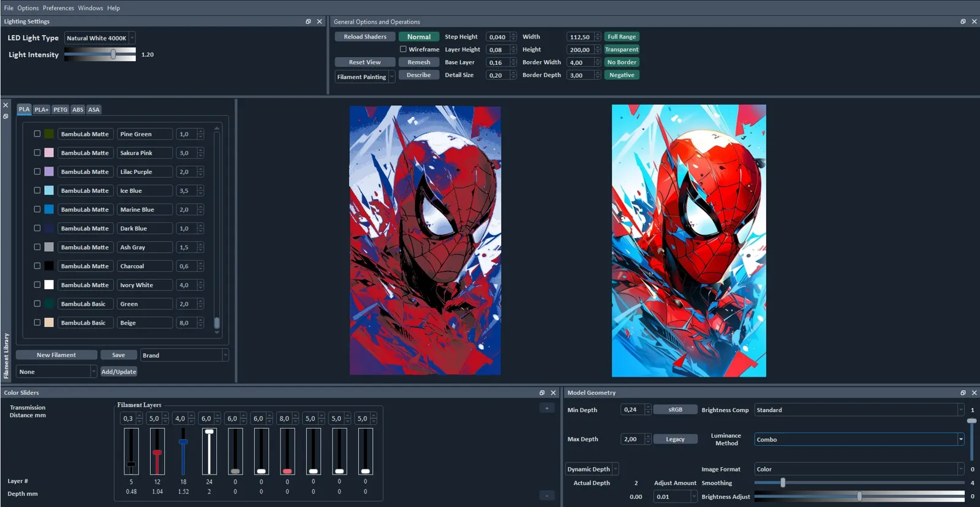Click the Pine Green color swatch
This screenshot has height=507, width=980.
tap(49, 134)
